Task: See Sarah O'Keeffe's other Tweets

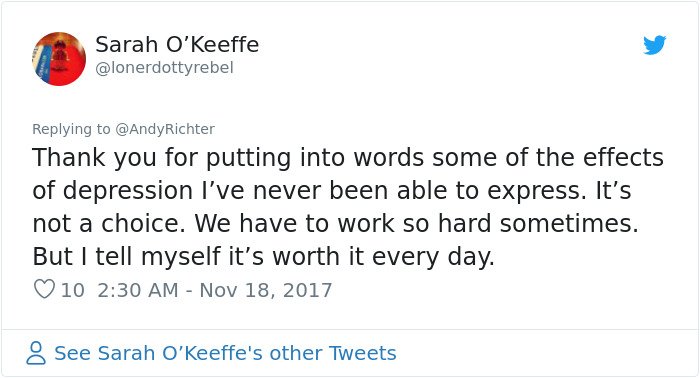Action: click(225, 353)
